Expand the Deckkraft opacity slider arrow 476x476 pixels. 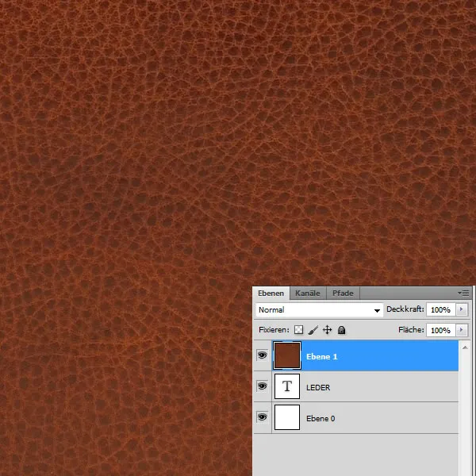click(x=463, y=310)
